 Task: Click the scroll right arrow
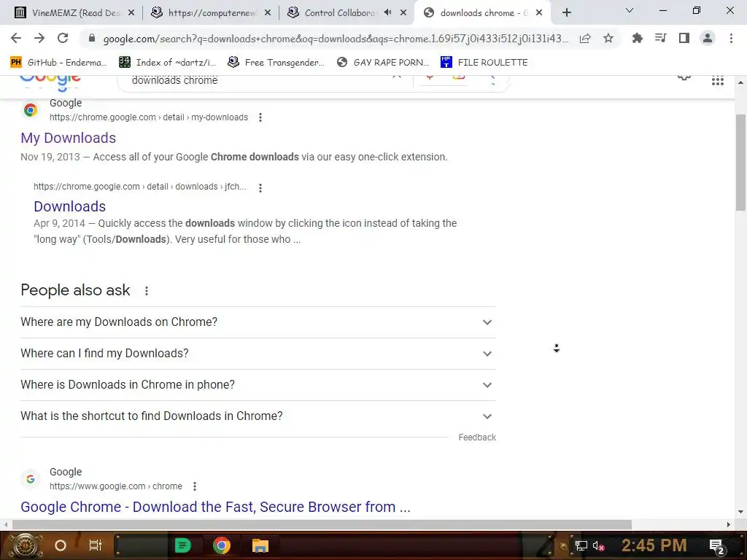(x=729, y=525)
